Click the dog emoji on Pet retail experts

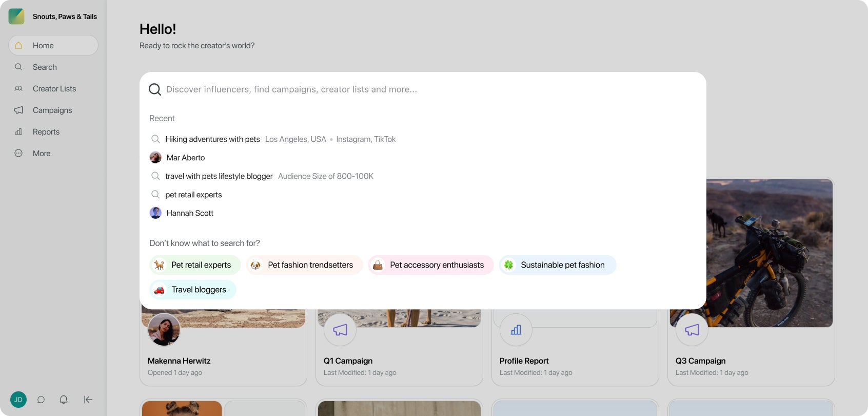point(160,265)
